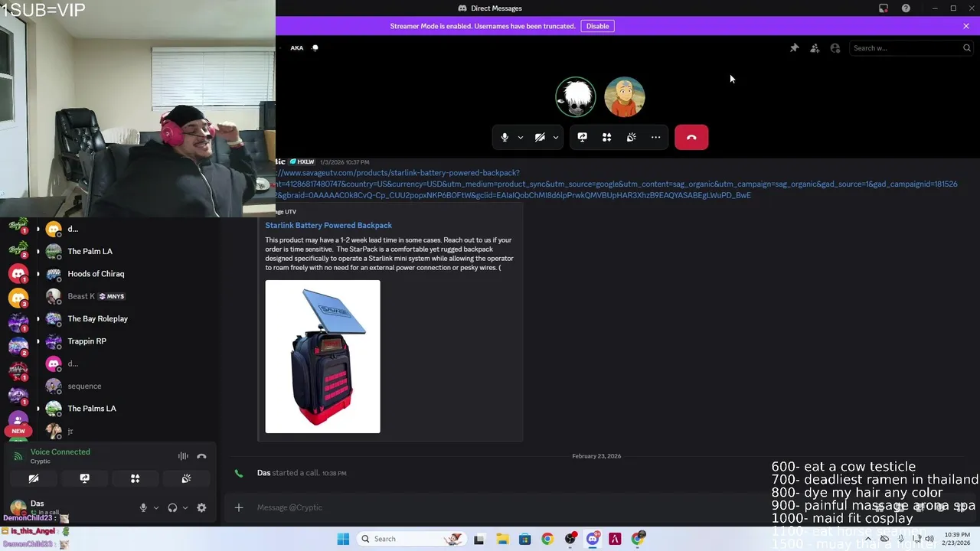
Task: View the Starlink backpack product image
Action: tap(322, 357)
